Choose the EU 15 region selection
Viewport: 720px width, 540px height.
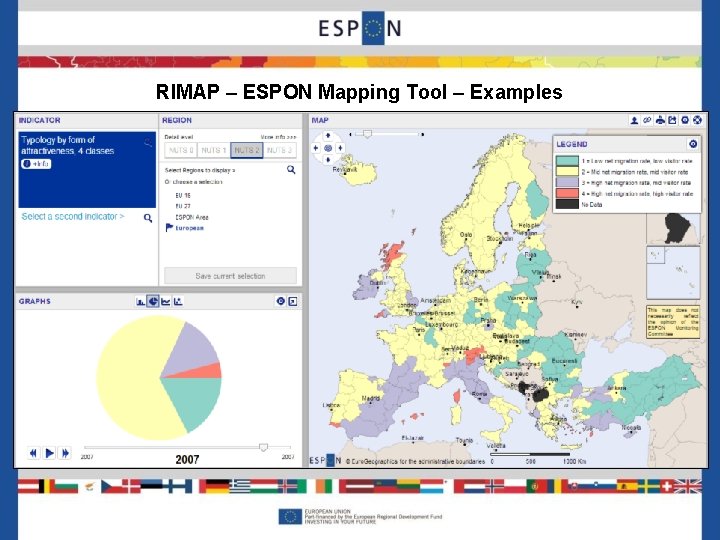[x=183, y=195]
